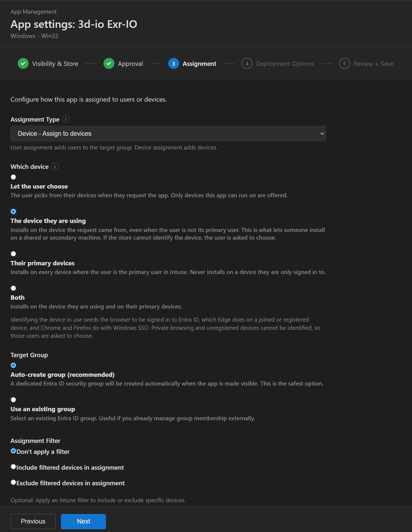Click the Their primary devices label
The height and width of the screenshot is (532, 412).
[x=43, y=263]
